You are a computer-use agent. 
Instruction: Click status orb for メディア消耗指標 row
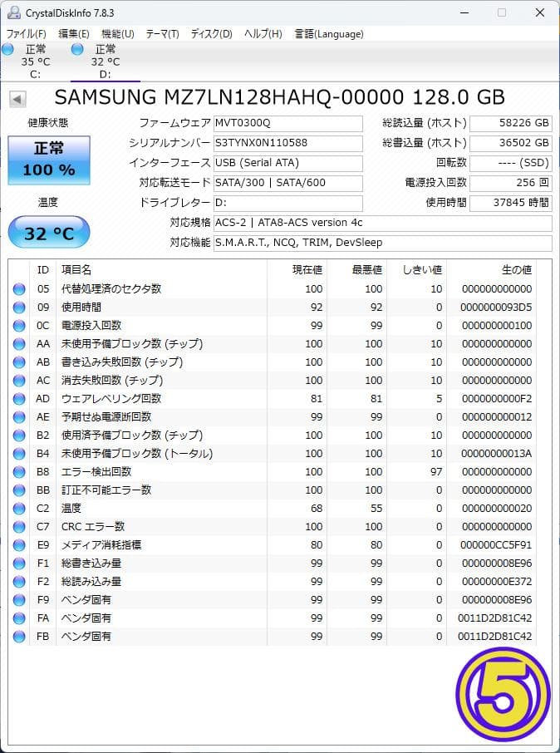19,545
